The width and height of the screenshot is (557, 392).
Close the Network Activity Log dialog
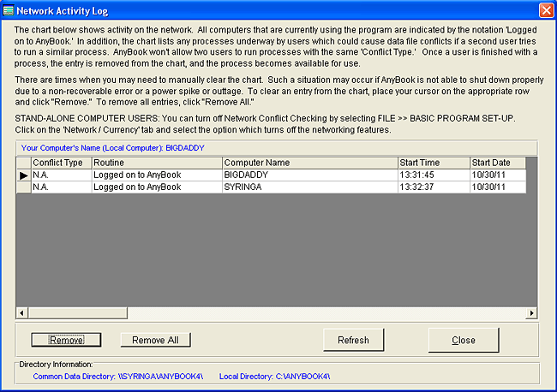463,340
